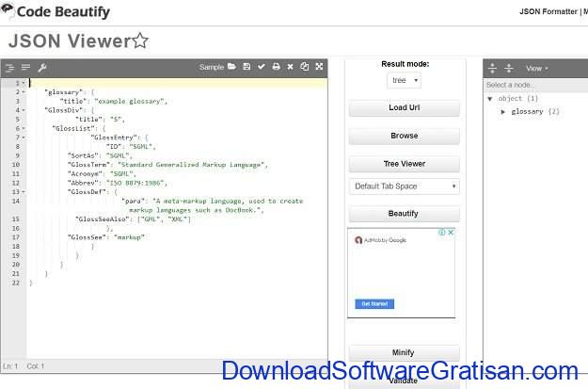Click the "GlossSee": "markup" line
This screenshot has height=389, width=588.
105,237
